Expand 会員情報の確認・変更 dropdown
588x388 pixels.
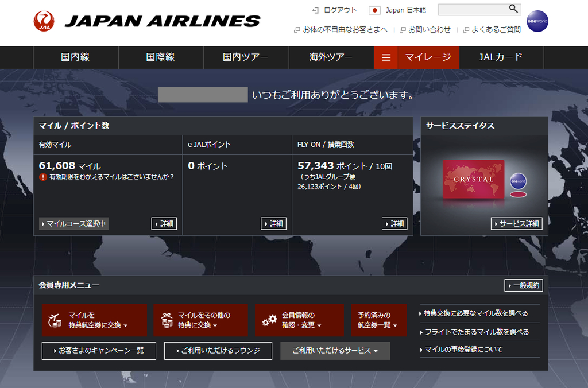point(299,320)
